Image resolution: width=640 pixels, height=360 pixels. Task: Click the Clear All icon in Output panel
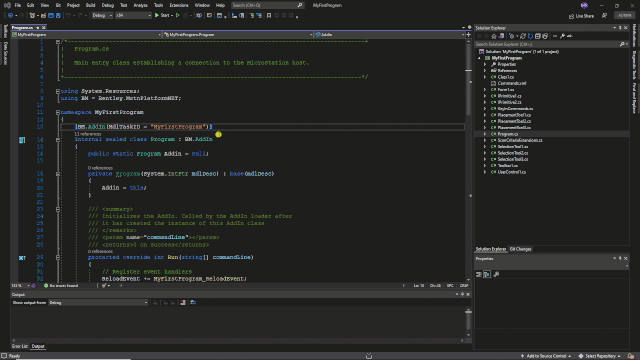pyautogui.click(x=183, y=302)
